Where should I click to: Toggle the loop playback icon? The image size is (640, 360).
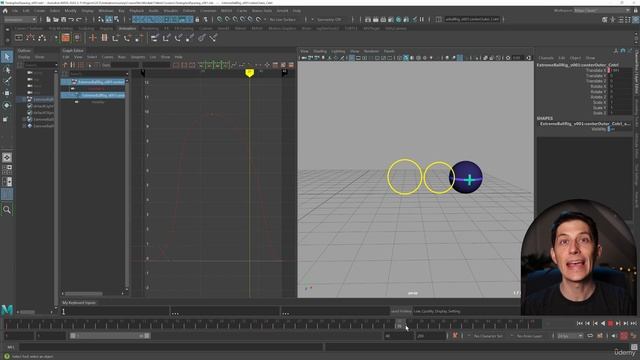(590, 336)
